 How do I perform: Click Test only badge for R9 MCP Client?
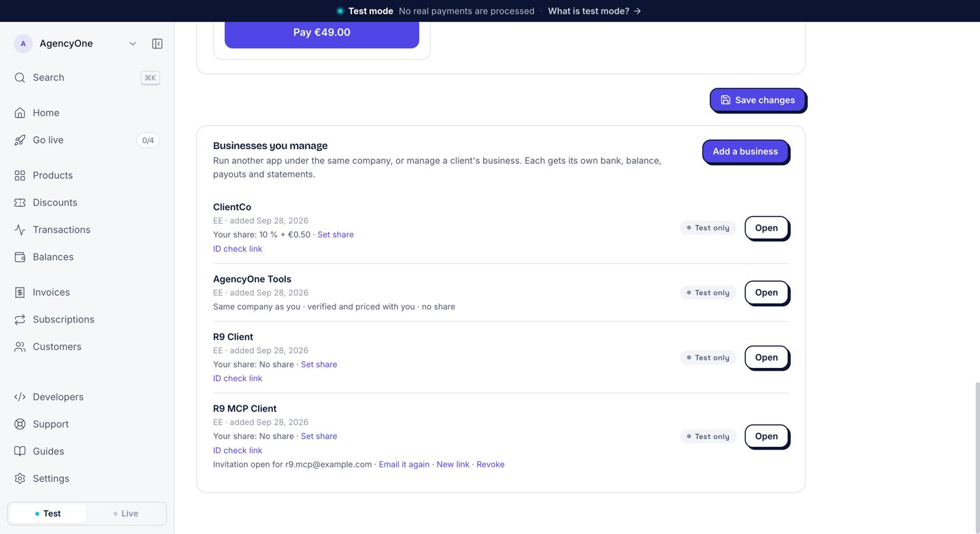[708, 436]
